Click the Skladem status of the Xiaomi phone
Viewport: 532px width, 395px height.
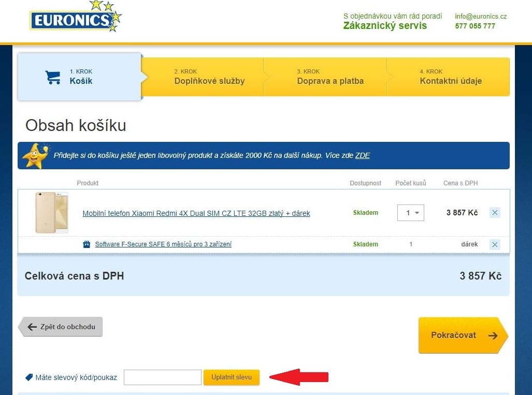[365, 213]
